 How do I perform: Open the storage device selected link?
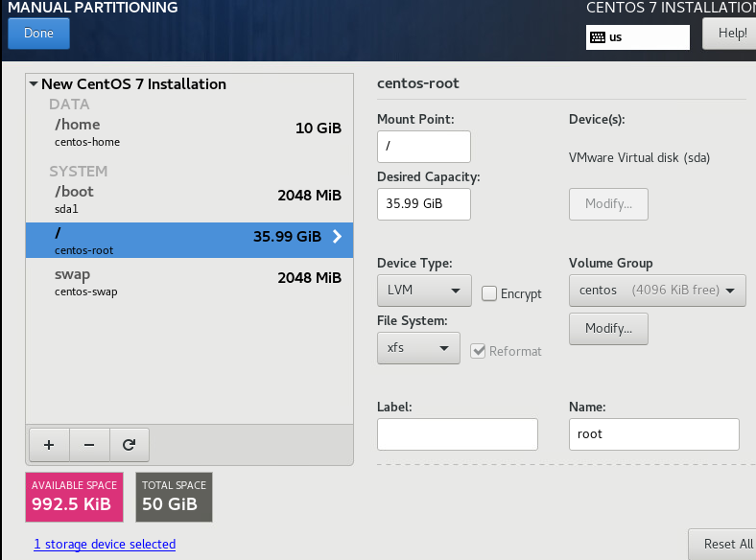pyautogui.click(x=105, y=544)
